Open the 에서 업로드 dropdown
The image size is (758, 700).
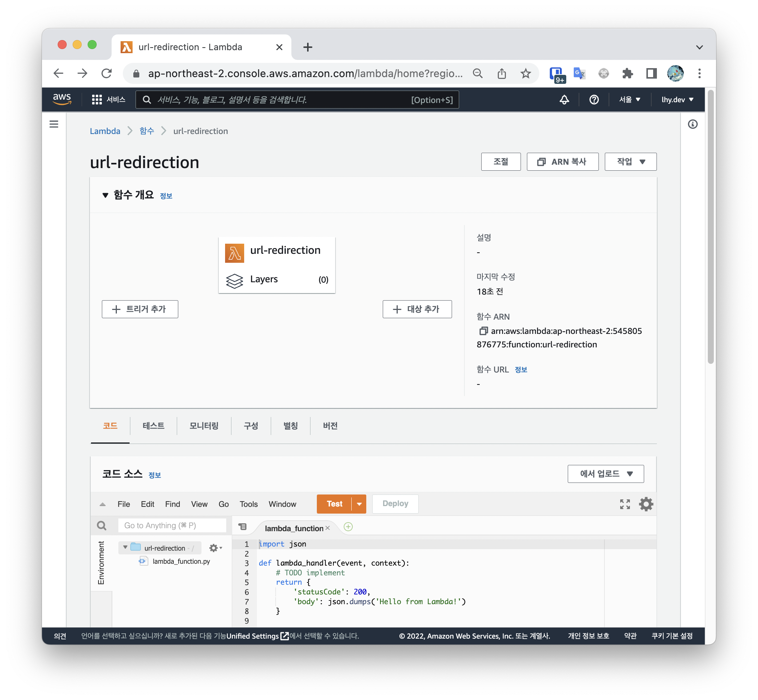point(605,474)
